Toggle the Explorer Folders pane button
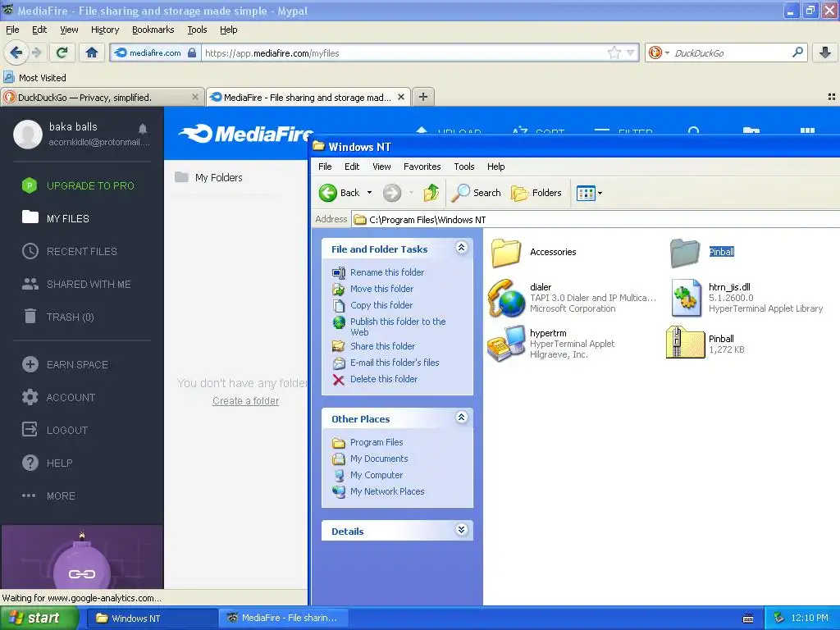This screenshot has height=630, width=840. coord(536,193)
